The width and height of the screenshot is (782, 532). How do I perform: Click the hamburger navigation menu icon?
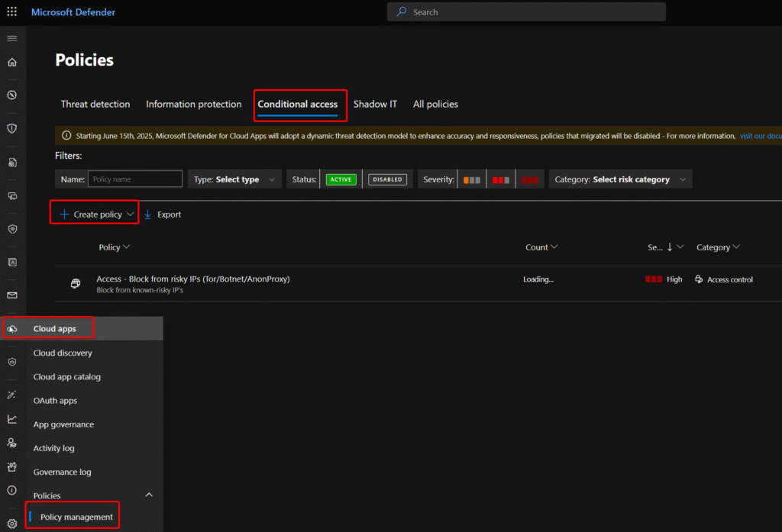click(x=11, y=38)
